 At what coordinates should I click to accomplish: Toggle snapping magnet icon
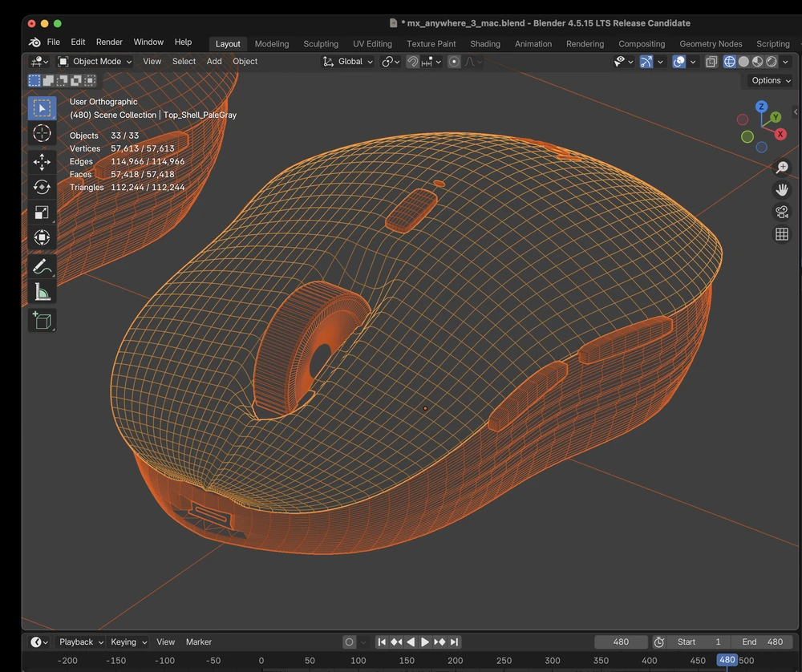click(412, 62)
